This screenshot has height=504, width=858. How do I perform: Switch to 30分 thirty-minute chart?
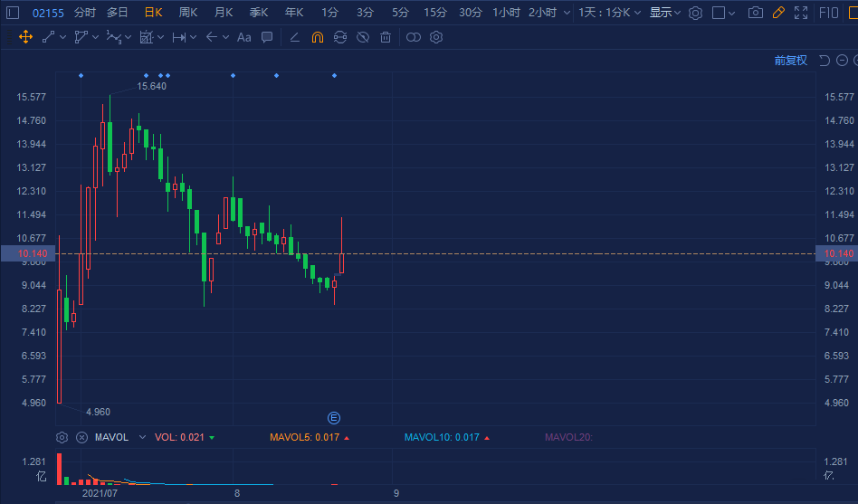tap(471, 13)
